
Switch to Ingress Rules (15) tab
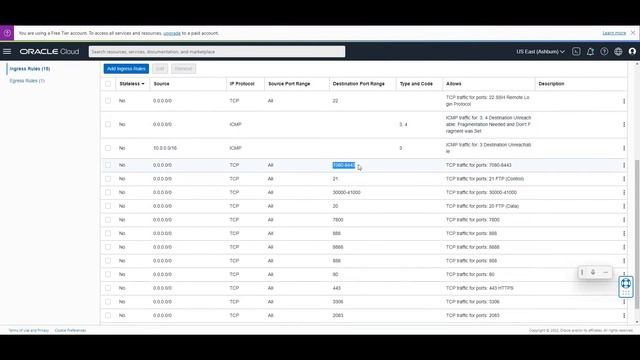30,69
